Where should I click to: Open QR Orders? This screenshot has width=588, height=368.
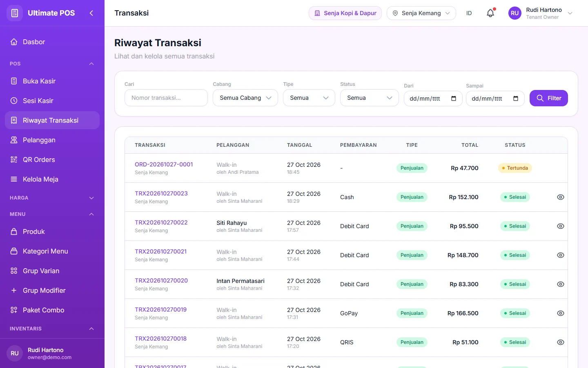[52, 159]
